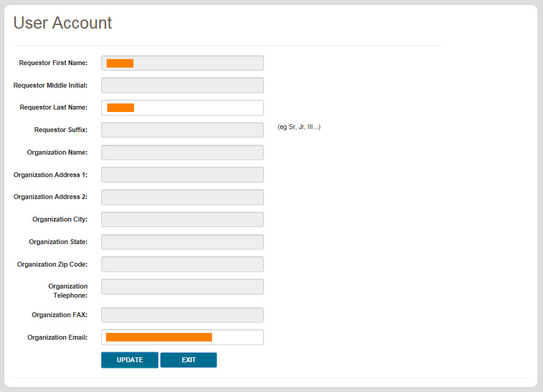Viewport: 543px width, 392px height.
Task: Select the Organization State text box
Action: point(182,242)
